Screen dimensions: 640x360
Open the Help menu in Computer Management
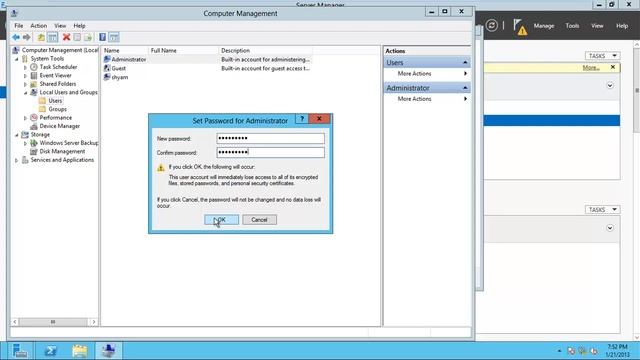click(x=79, y=26)
